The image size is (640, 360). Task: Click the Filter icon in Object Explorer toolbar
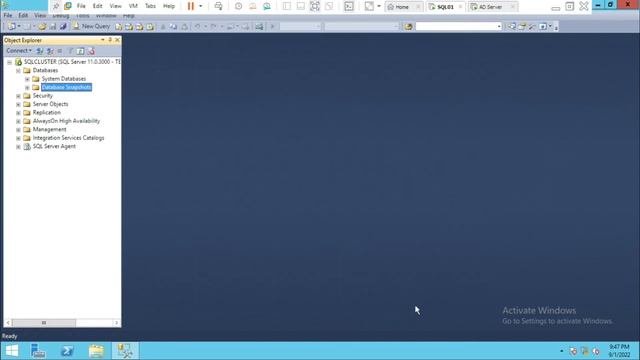pos(70,51)
